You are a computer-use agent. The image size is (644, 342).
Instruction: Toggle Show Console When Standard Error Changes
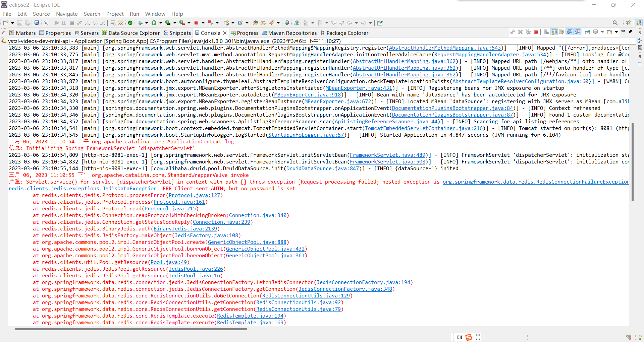pos(577,32)
